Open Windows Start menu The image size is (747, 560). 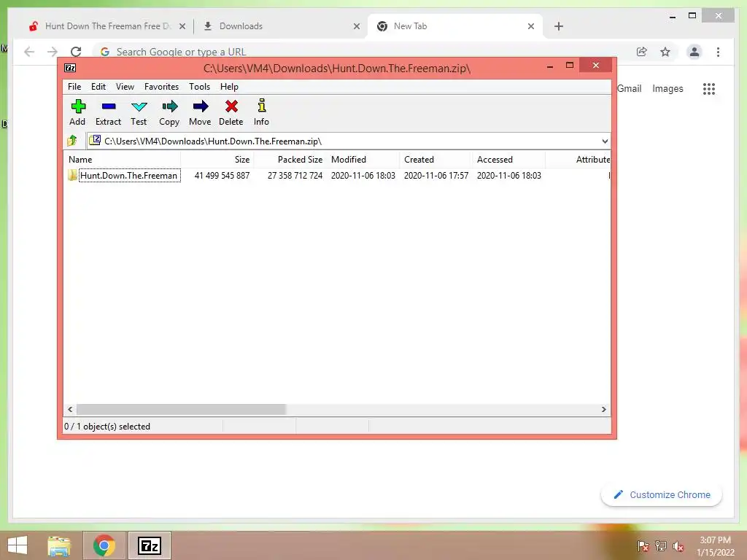(x=18, y=545)
